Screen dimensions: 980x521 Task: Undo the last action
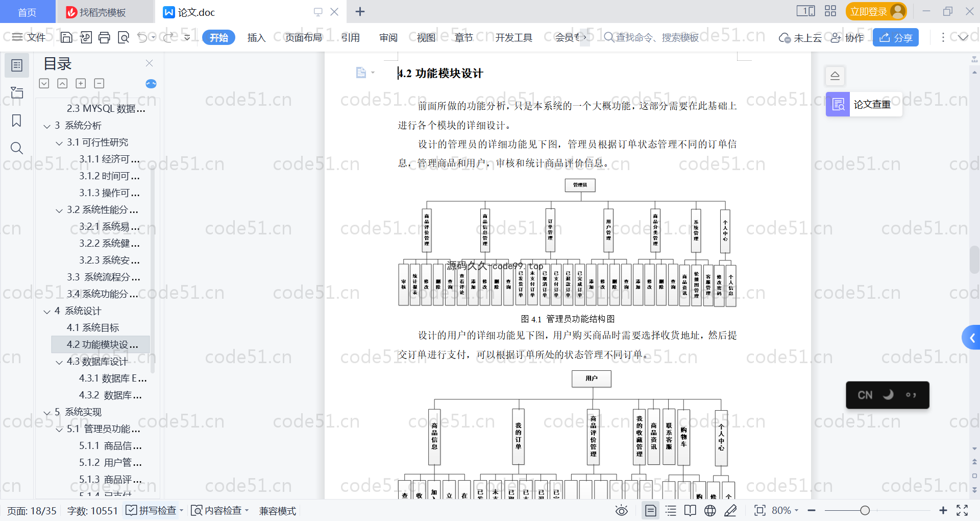coord(142,37)
